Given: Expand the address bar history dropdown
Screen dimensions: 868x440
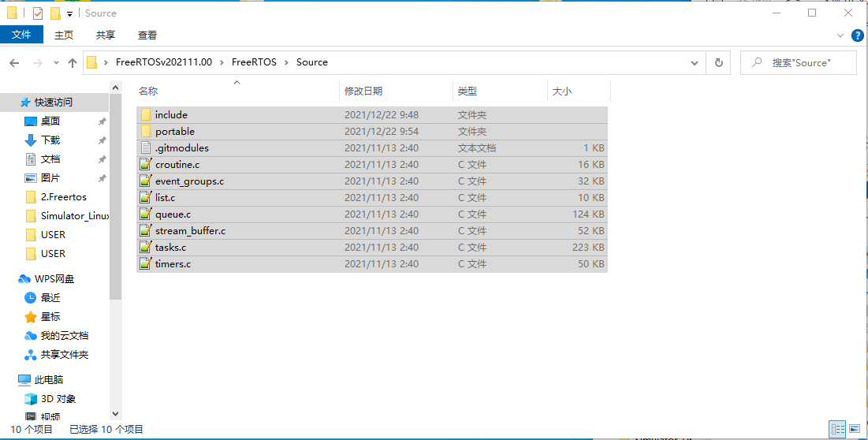Looking at the screenshot, I should point(695,62).
